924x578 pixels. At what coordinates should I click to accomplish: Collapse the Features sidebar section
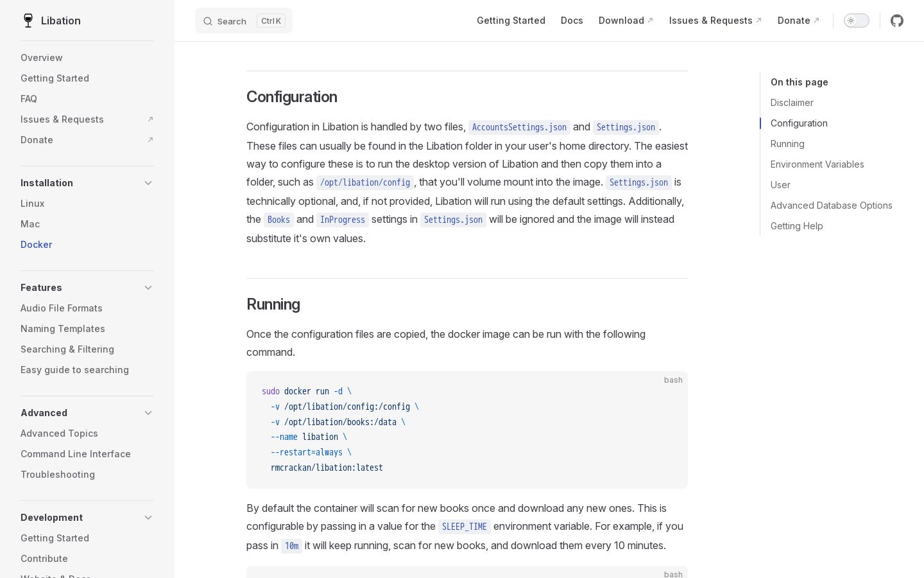(148, 288)
